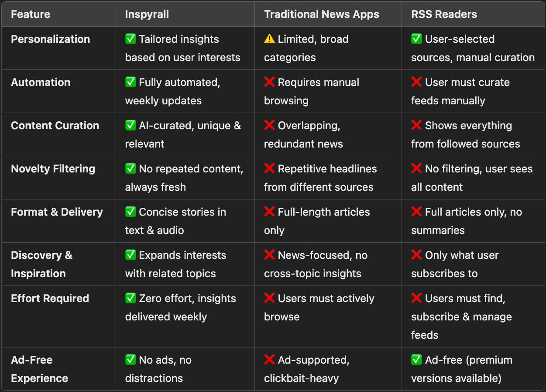Select the "Content Curation" row label

[x=55, y=125]
